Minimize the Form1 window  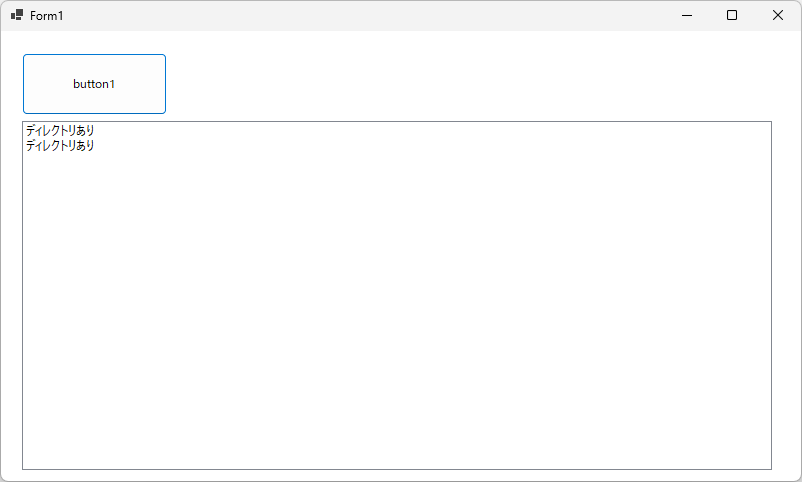click(687, 15)
